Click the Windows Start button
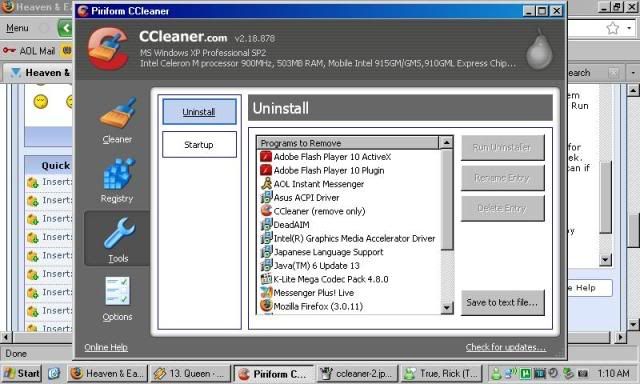Screen dimensions: 640x384 coord(21,373)
